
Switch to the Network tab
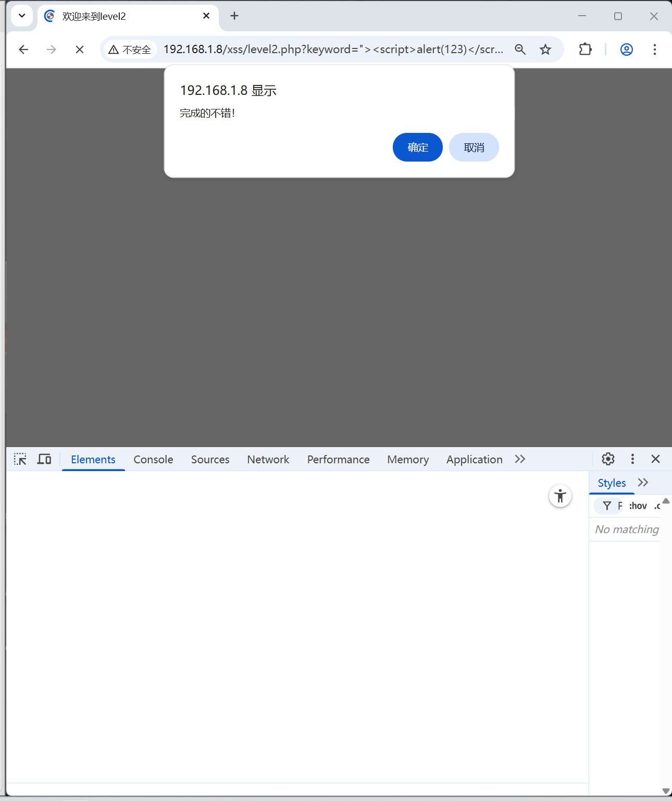click(268, 459)
